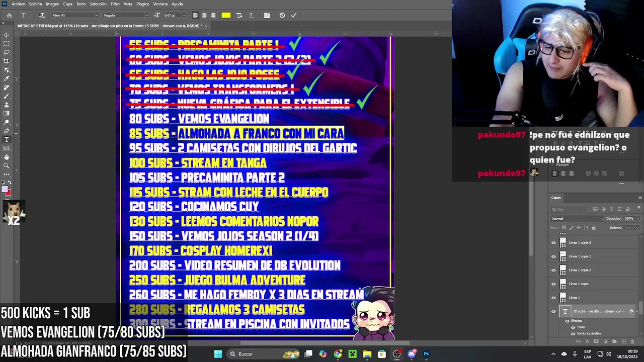This screenshot has height=362, width=644.
Task: Toggle Efectos visibility eye
Action: pos(568,321)
